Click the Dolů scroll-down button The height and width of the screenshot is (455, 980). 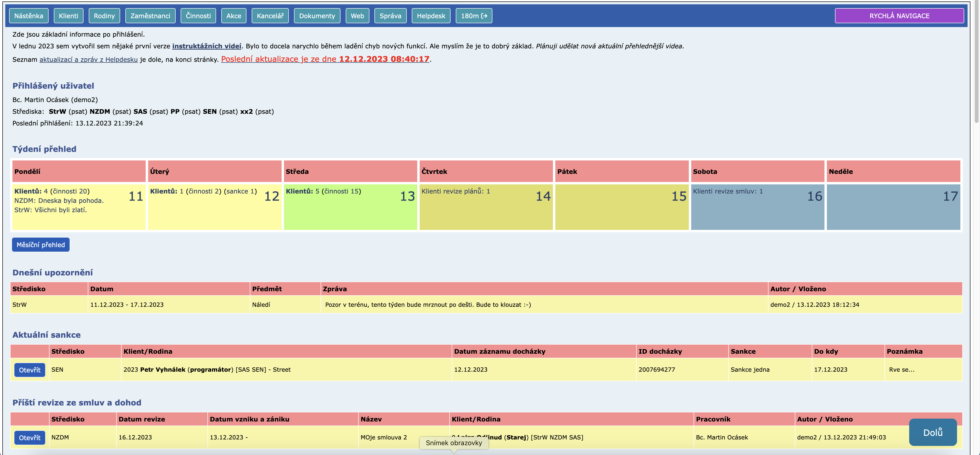click(932, 432)
